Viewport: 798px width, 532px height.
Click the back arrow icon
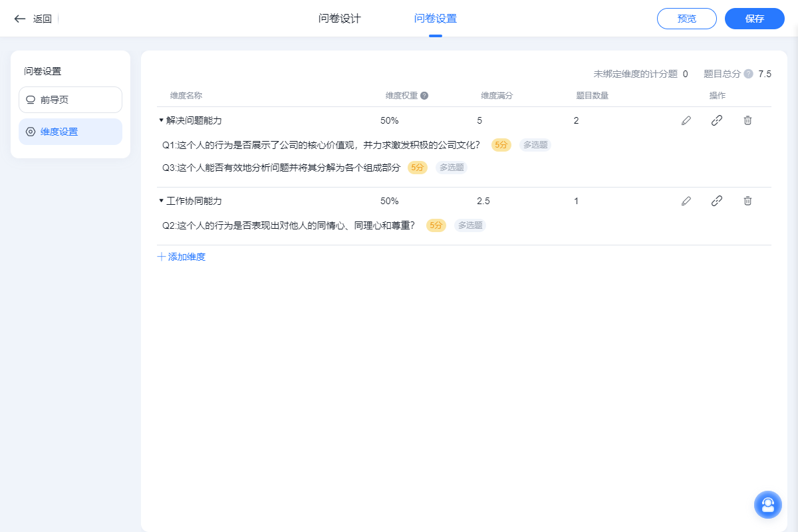click(20, 19)
